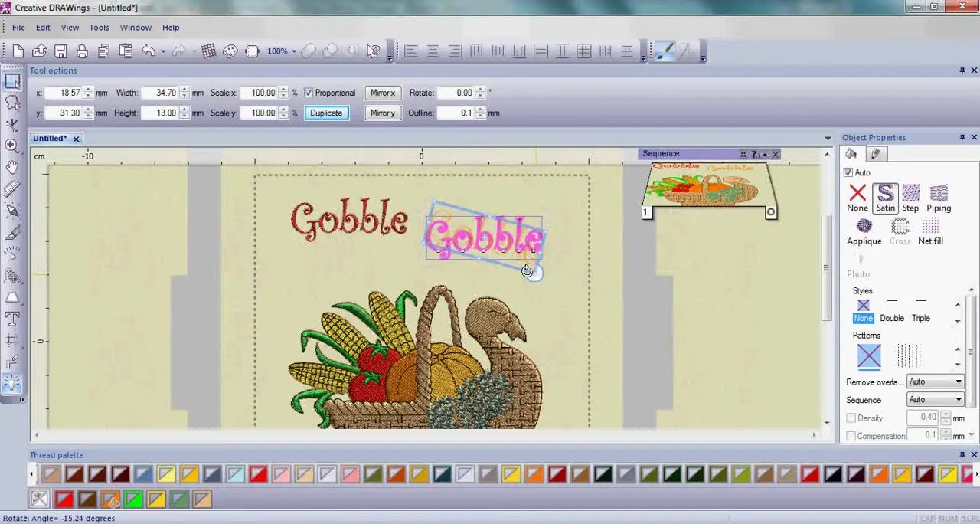Image resolution: width=980 pixels, height=524 pixels.
Task: Toggle the Auto checkbox in Object Properties
Action: pyautogui.click(x=848, y=172)
